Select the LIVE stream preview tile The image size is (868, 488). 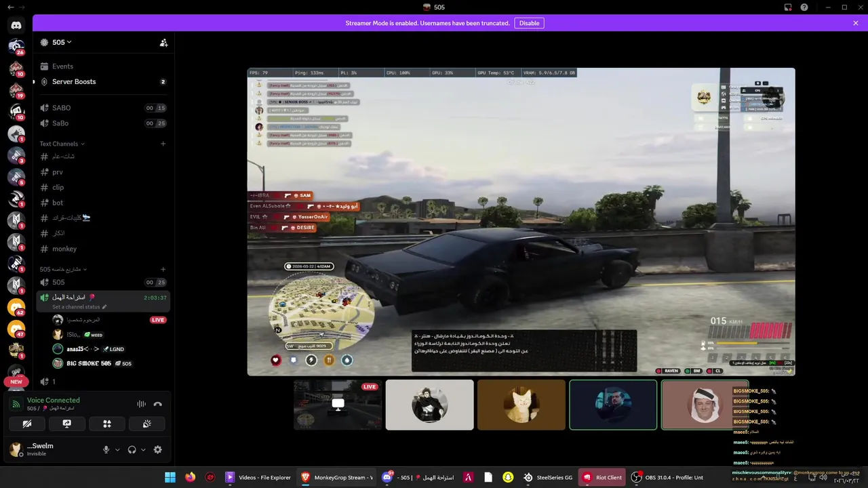click(x=338, y=405)
